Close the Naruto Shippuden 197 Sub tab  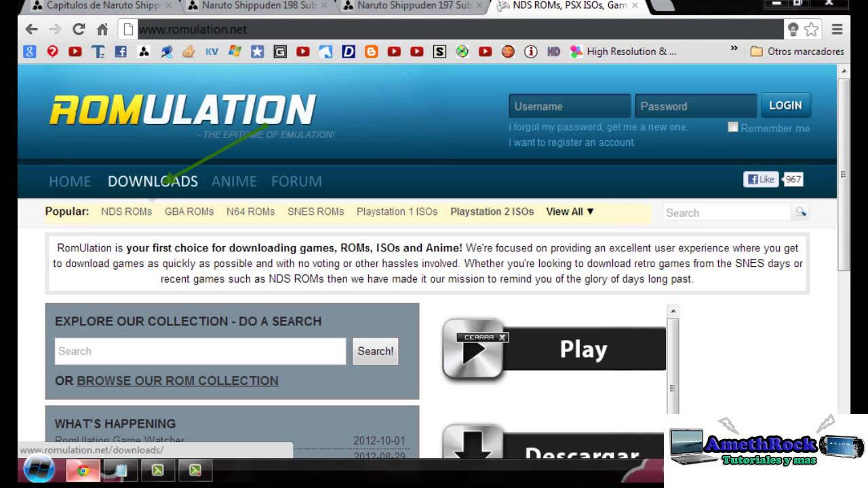coord(480,6)
